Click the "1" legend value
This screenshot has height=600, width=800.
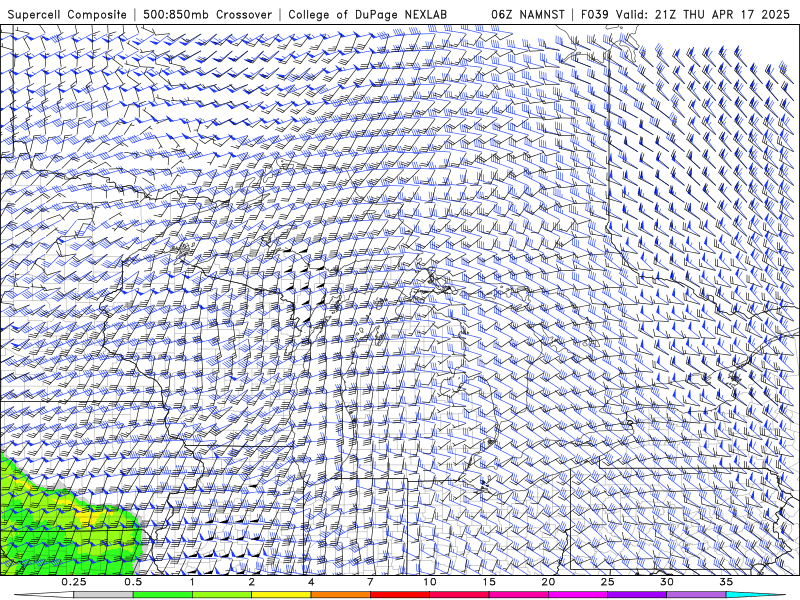coord(192,582)
